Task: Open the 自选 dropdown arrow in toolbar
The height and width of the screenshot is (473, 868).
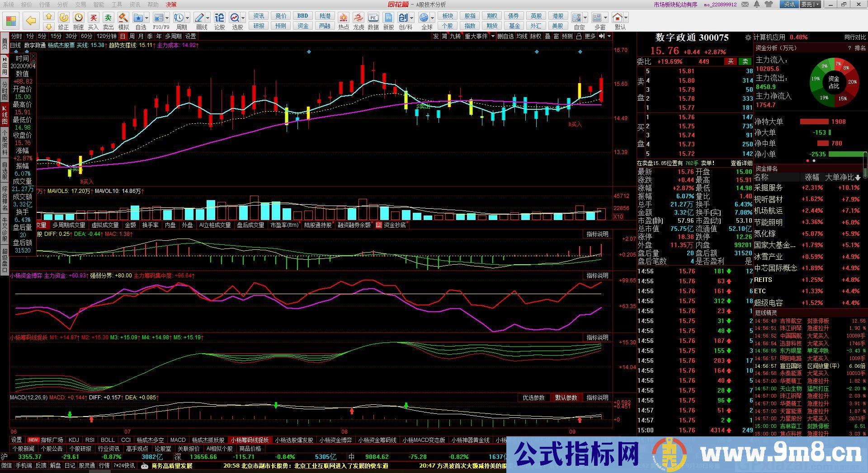Action: [x=147, y=18]
